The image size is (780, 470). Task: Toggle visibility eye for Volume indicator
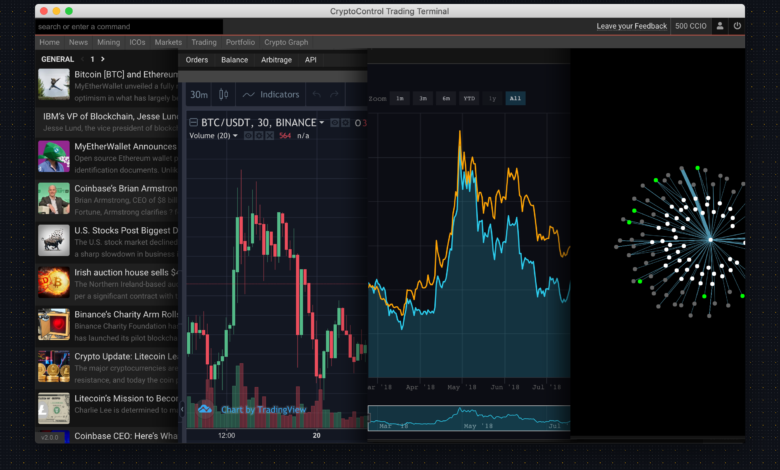click(x=248, y=135)
